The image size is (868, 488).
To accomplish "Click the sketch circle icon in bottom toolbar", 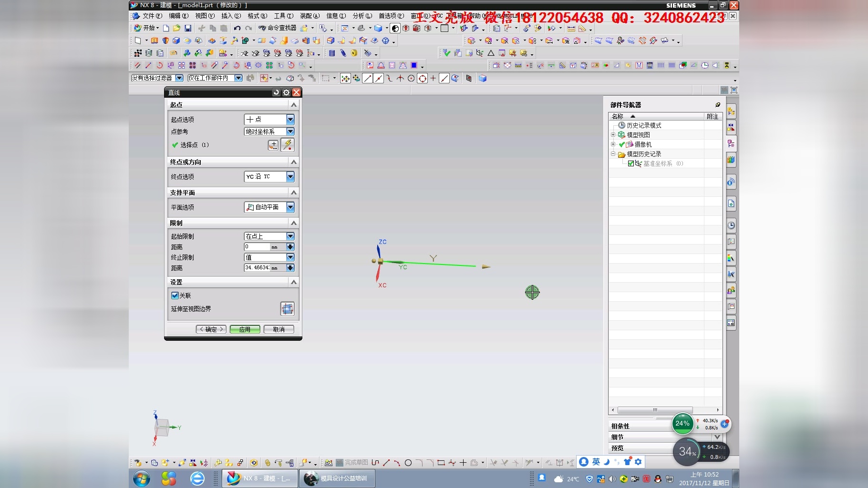I will [x=408, y=463].
